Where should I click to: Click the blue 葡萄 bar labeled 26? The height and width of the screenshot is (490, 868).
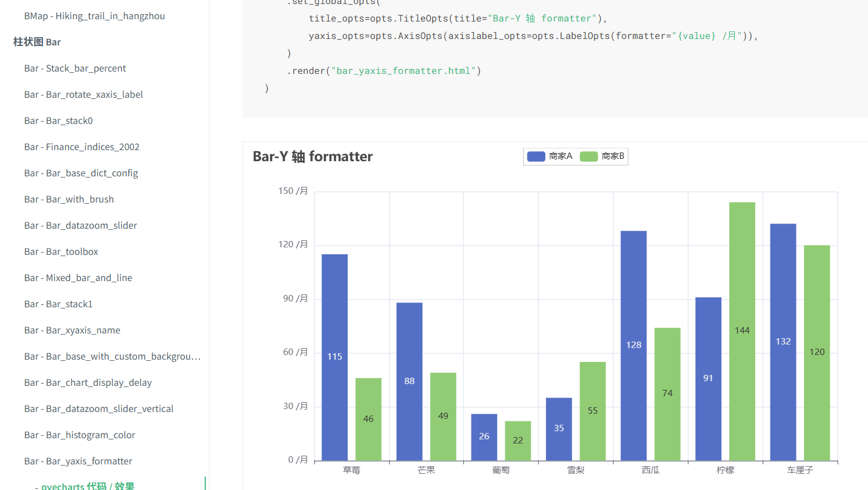[x=484, y=437]
